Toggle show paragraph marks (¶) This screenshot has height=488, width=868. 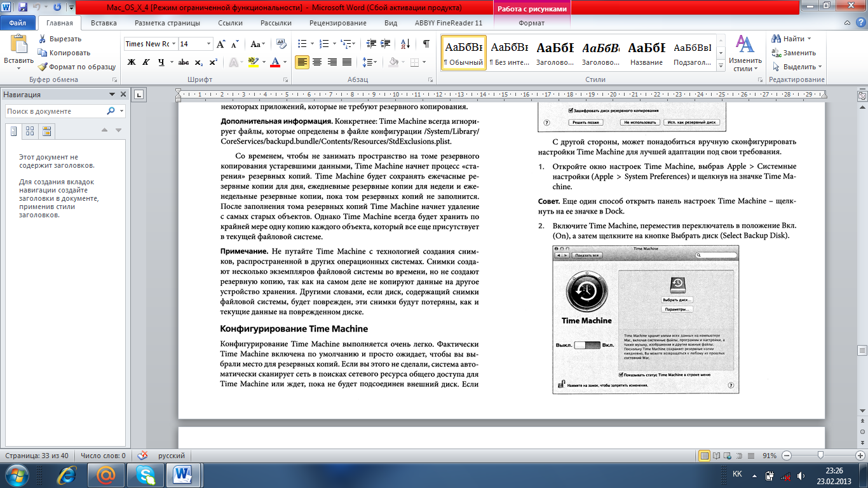pyautogui.click(x=426, y=44)
